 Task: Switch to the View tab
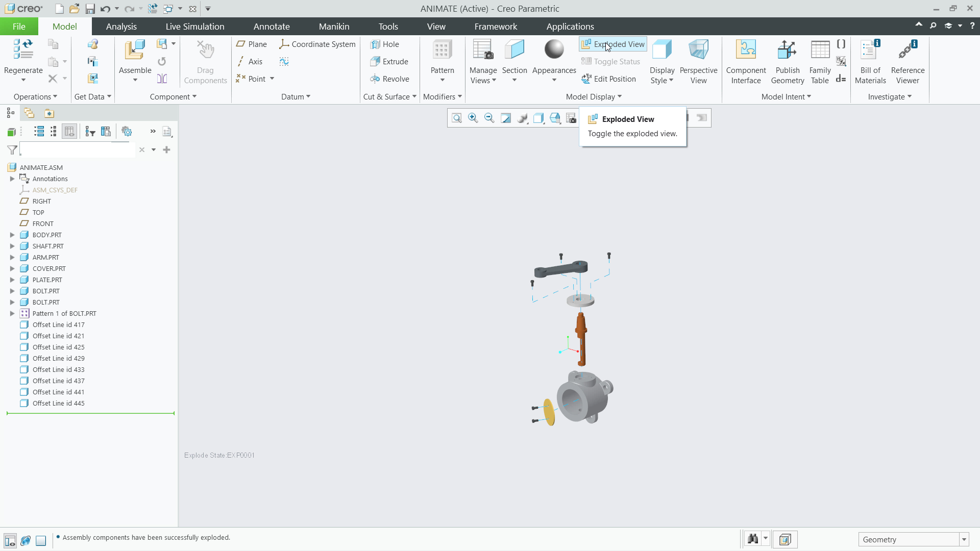pos(436,27)
